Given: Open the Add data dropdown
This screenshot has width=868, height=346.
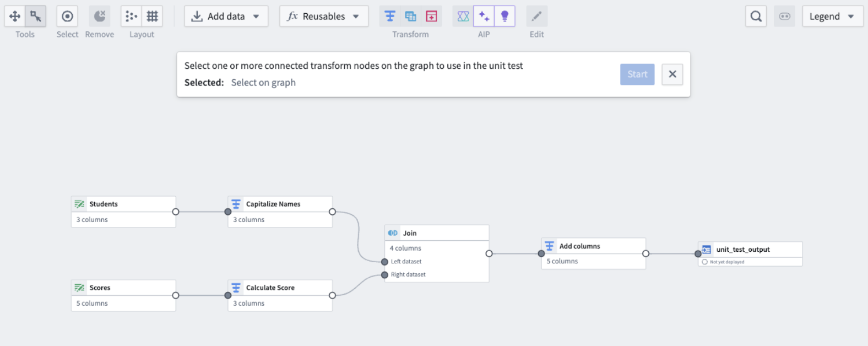Looking at the screenshot, I should [226, 17].
